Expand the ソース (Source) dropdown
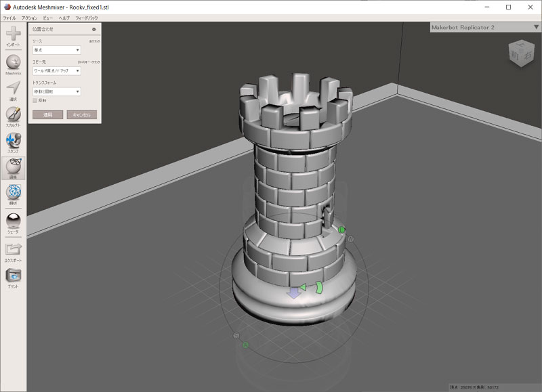542x392 pixels. click(57, 49)
